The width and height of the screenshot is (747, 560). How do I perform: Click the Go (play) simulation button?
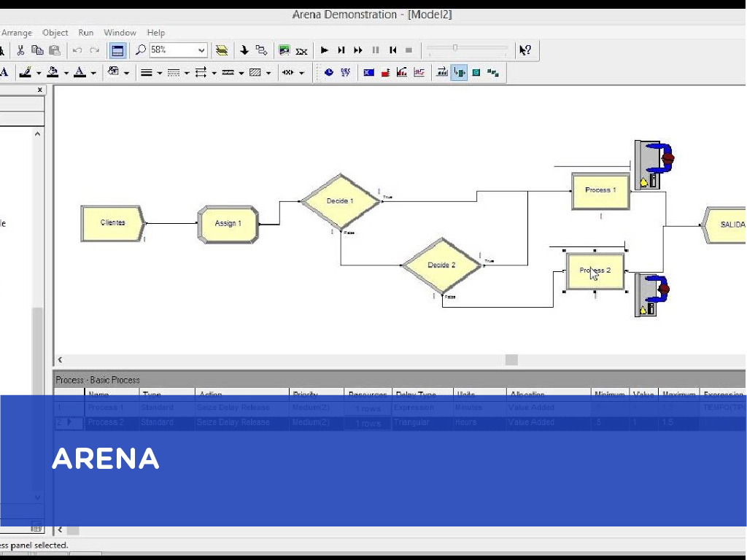[x=325, y=50]
